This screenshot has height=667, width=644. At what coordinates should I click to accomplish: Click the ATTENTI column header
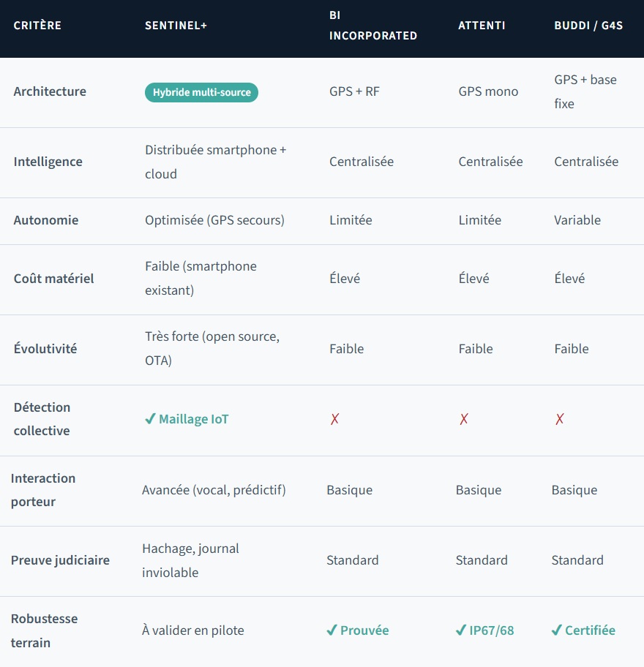(x=482, y=26)
